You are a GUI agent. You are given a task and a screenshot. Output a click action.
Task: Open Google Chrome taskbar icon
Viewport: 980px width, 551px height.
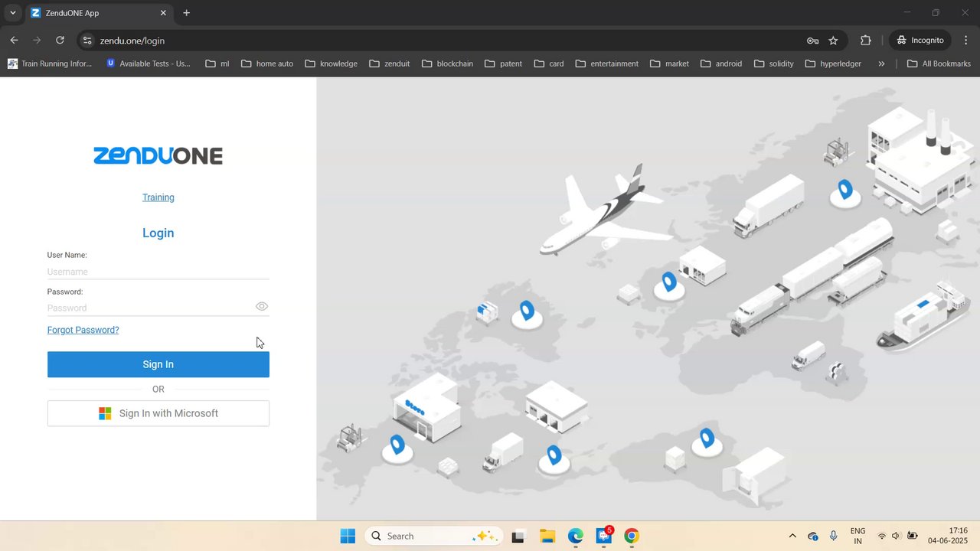(x=632, y=536)
